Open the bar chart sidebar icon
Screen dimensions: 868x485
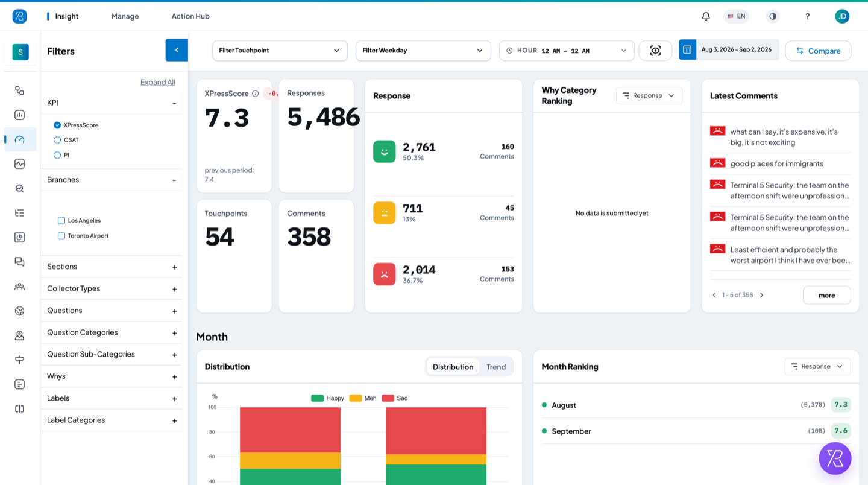(19, 115)
